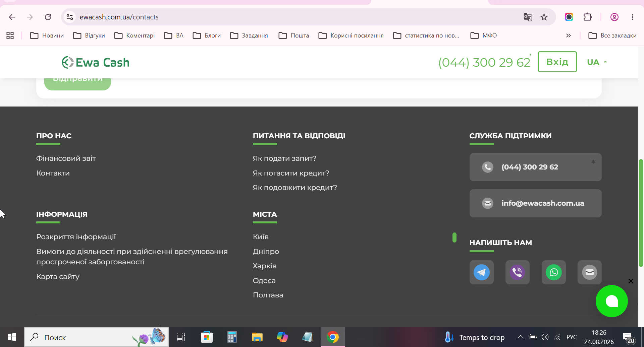Screen dimensions: 644x347
Task: Click the gray email icon under Напишіть нам
Action: [589, 272]
